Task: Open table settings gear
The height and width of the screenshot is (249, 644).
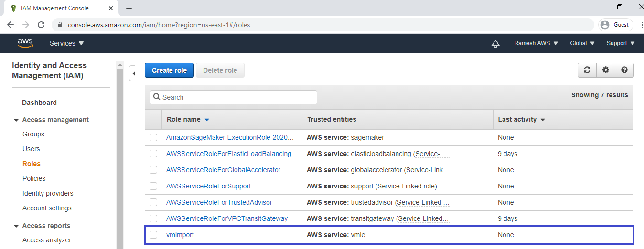Action: click(606, 70)
